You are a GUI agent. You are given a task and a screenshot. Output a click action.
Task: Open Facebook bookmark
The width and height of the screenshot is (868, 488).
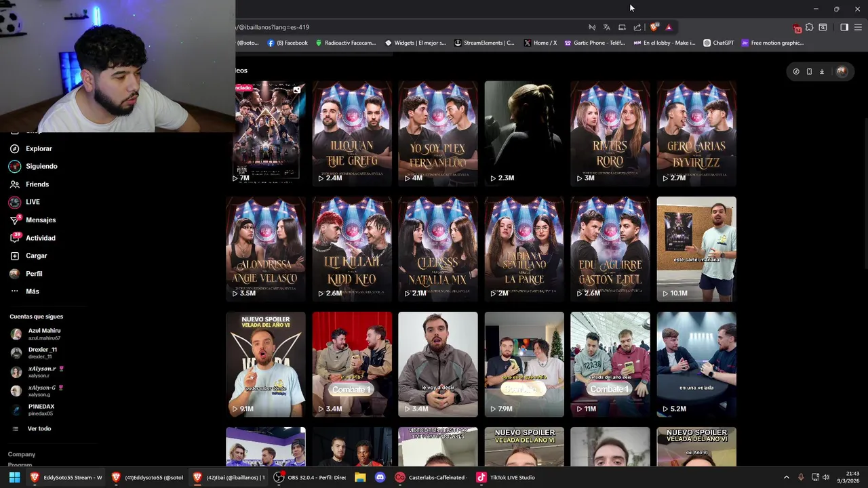click(x=288, y=43)
